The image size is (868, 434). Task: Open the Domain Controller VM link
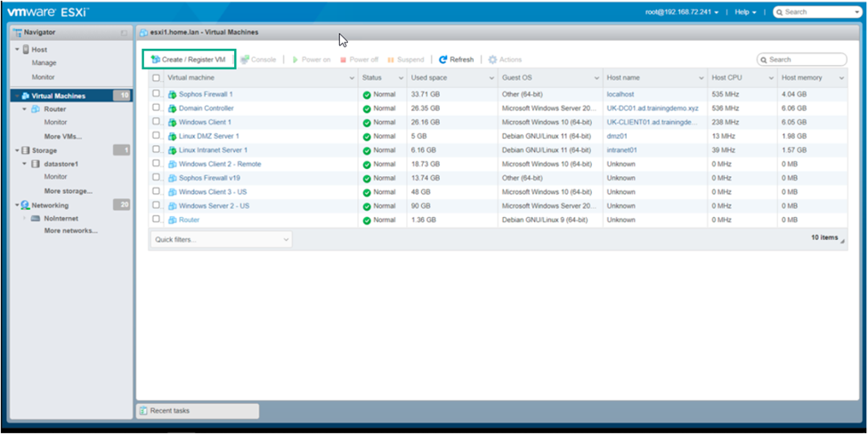point(206,108)
